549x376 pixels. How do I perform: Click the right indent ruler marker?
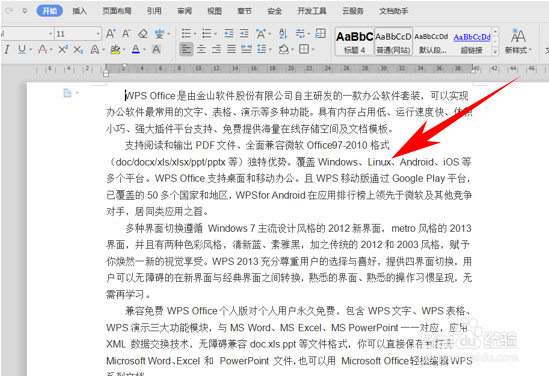pos(473,71)
